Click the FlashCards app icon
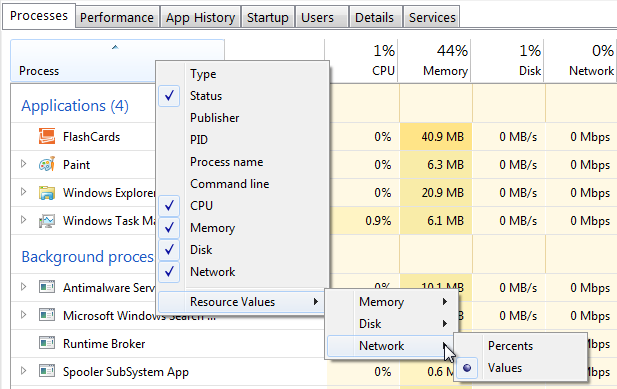This screenshot has width=617, height=389. point(47,136)
